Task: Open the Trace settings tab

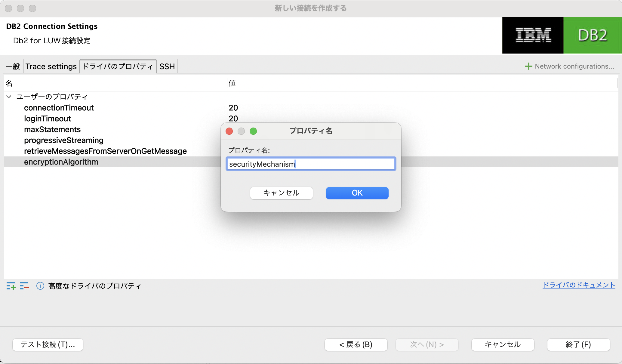Action: pyautogui.click(x=51, y=66)
